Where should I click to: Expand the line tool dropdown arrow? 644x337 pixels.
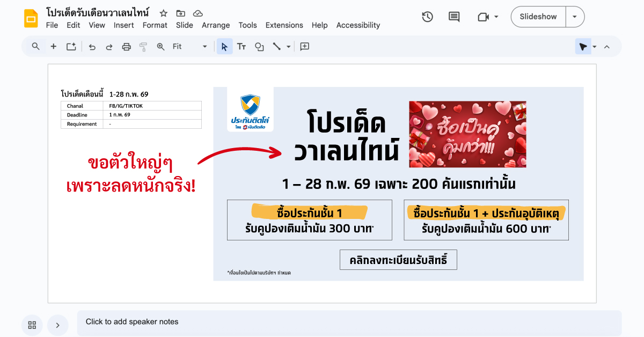click(288, 47)
